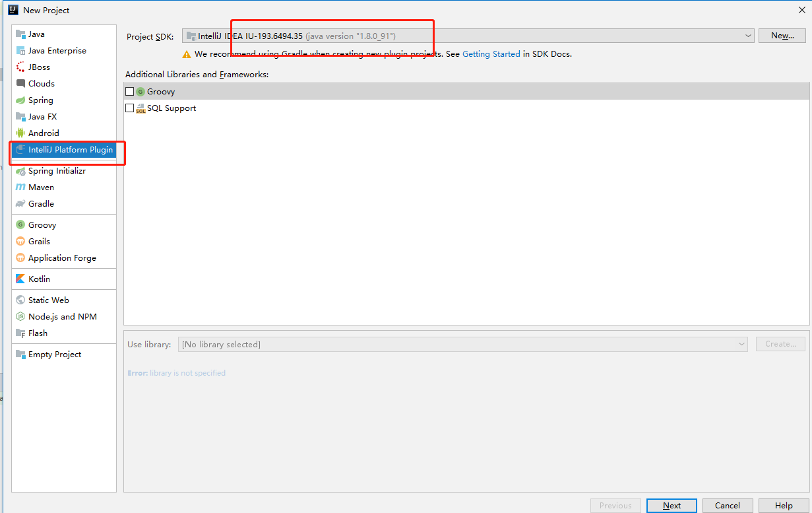Click the New... SDK button
Screen dimensions: 812x513
(x=782, y=36)
